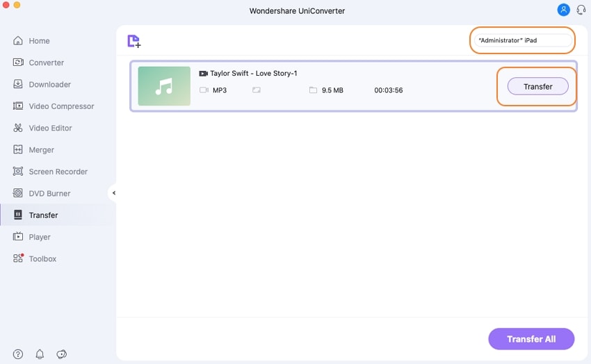Click the 9.5 MB file size

tap(332, 90)
